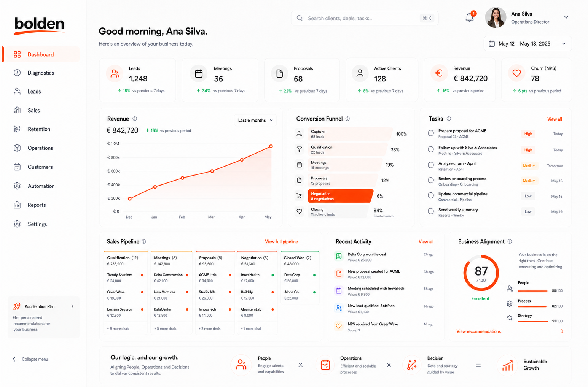The height and width of the screenshot is (387, 588).
Task: Open the notifications bell icon
Action: point(470,17)
